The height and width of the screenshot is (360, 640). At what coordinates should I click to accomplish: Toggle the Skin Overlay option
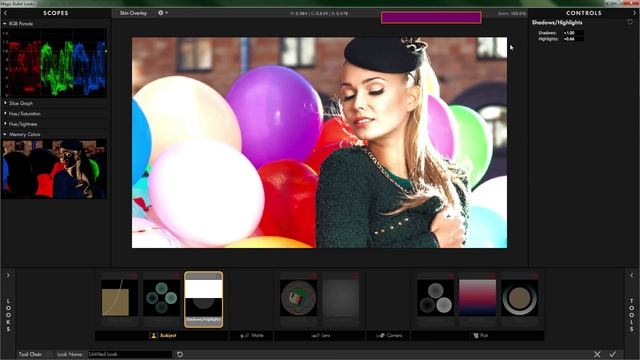pyautogui.click(x=133, y=13)
